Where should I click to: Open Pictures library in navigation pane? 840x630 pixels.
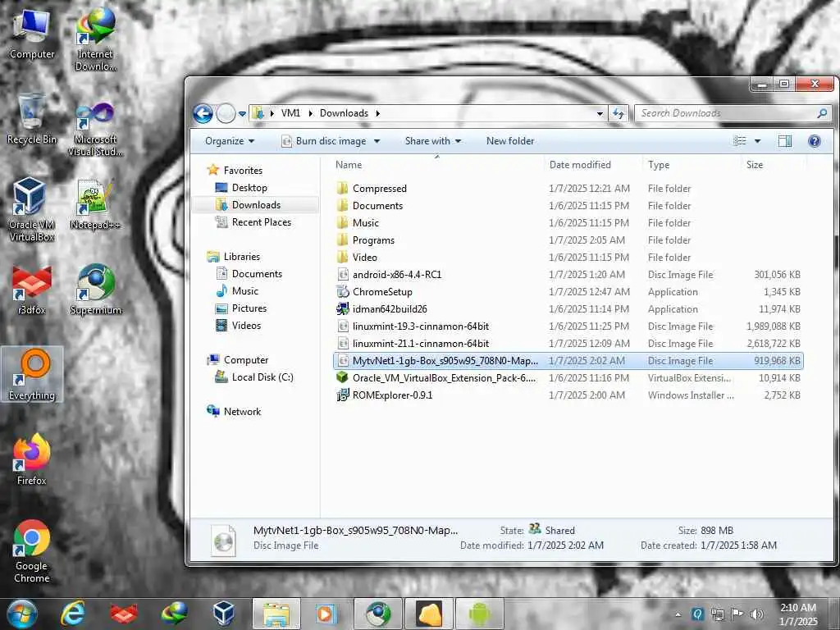(x=249, y=308)
